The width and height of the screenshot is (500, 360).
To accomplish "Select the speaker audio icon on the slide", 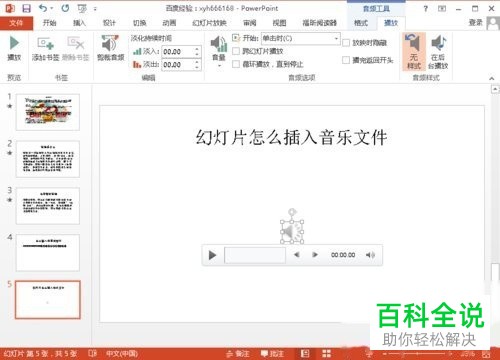I will (x=292, y=231).
